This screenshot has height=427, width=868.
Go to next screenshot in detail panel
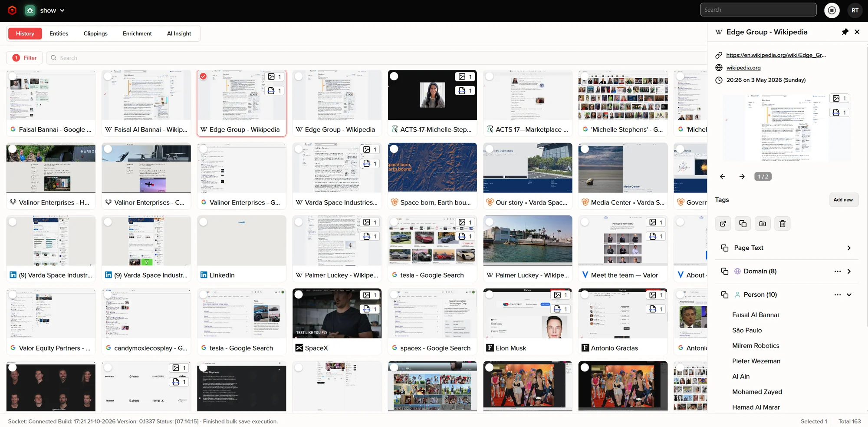tap(742, 176)
